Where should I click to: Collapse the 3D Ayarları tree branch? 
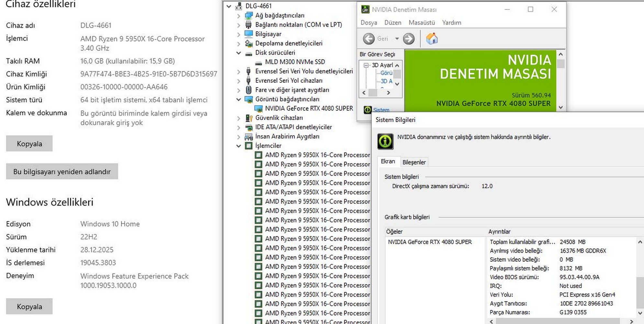pyautogui.click(x=366, y=65)
